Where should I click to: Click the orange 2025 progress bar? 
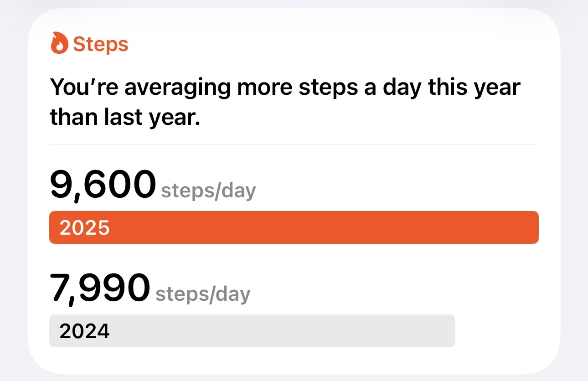[x=294, y=227]
